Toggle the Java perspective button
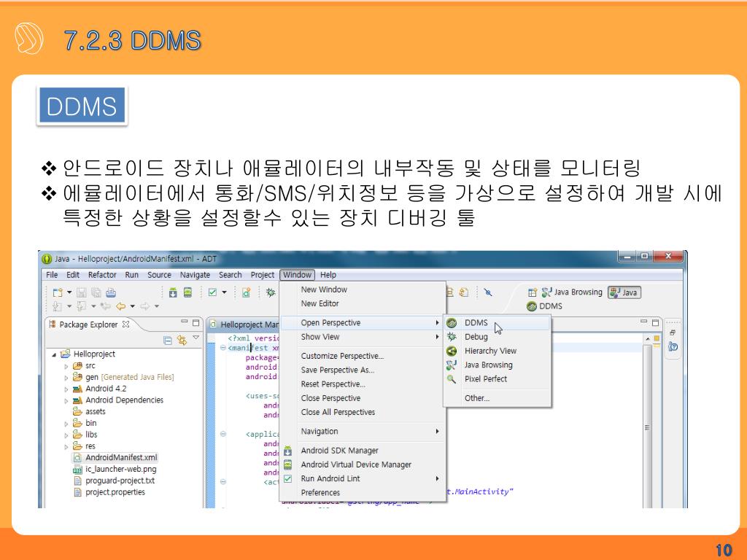Viewport: 747px width, 560px height. click(624, 292)
